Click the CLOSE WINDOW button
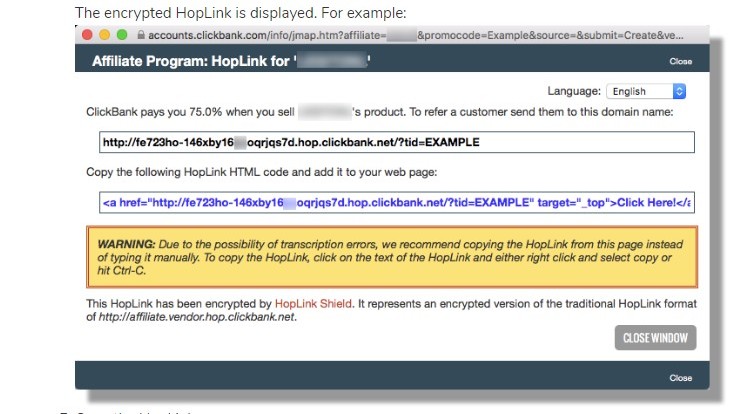746x414 pixels. [x=655, y=338]
